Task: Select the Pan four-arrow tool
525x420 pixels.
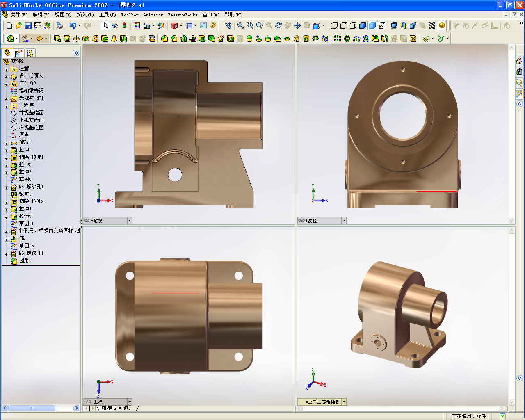Action: 297,25
